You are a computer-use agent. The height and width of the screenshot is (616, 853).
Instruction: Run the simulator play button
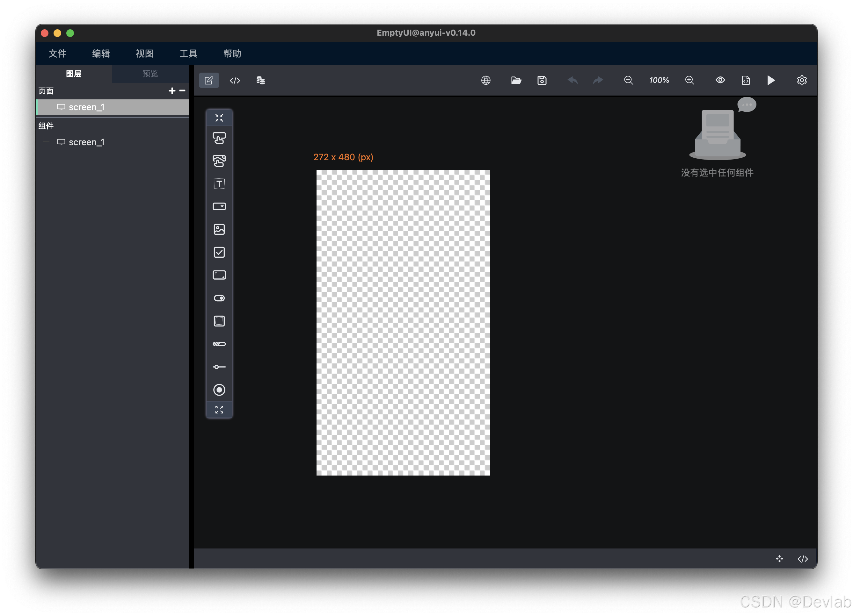click(x=771, y=81)
